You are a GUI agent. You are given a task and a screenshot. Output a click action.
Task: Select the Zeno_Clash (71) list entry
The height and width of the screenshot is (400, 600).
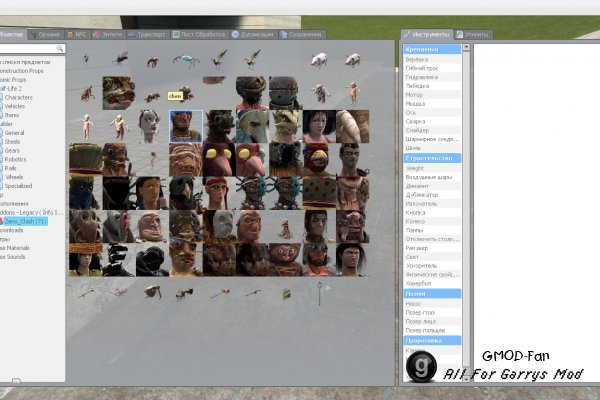point(24,221)
